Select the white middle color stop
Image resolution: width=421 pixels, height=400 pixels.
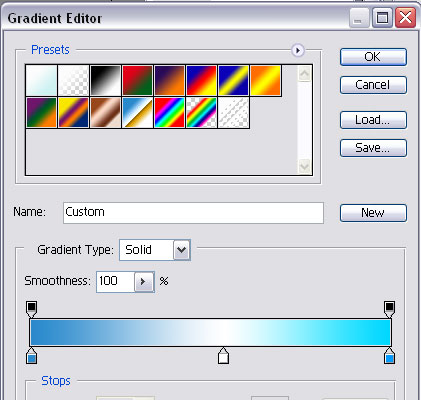coord(223,356)
